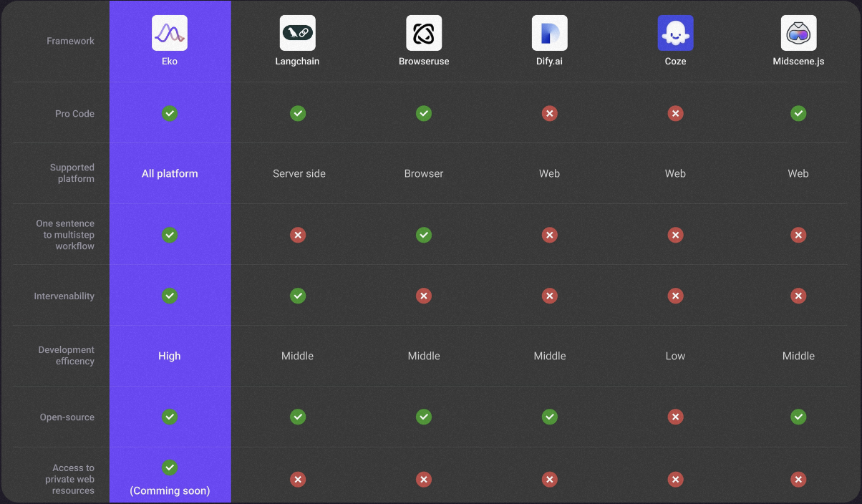This screenshot has width=862, height=504.
Task: Click the 'Browseruse' column name
Action: pos(424,62)
